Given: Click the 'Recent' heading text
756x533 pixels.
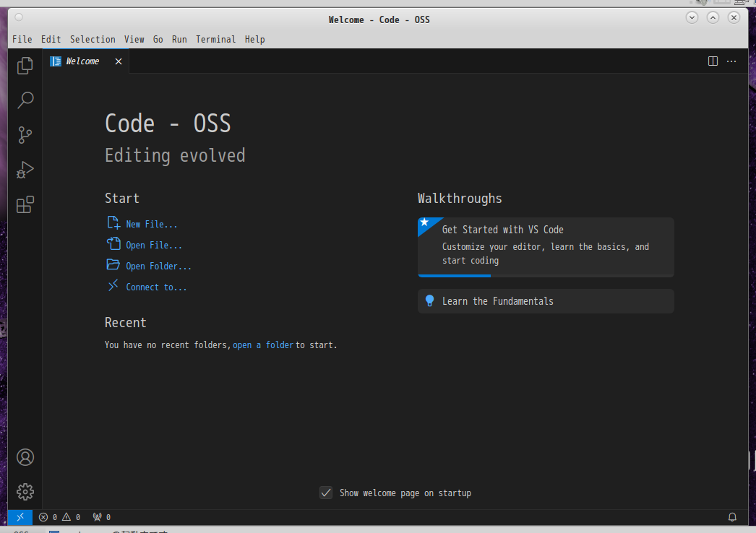Looking at the screenshot, I should coord(125,322).
